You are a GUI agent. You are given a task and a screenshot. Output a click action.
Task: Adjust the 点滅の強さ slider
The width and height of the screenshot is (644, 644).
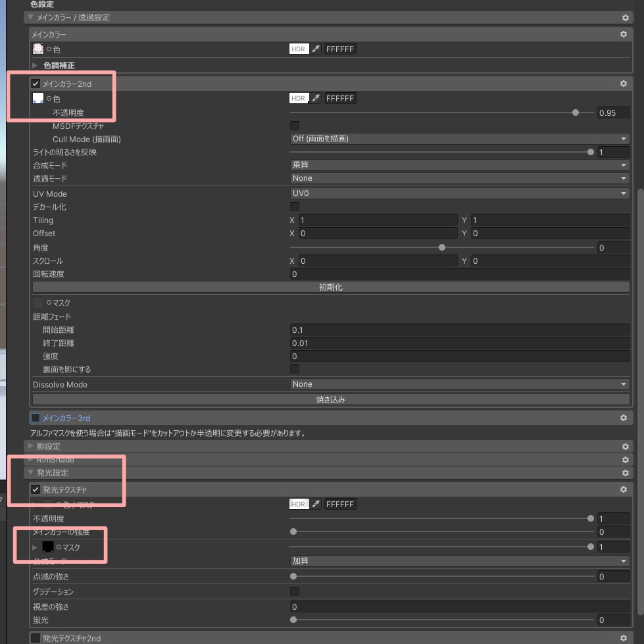[442, 576]
